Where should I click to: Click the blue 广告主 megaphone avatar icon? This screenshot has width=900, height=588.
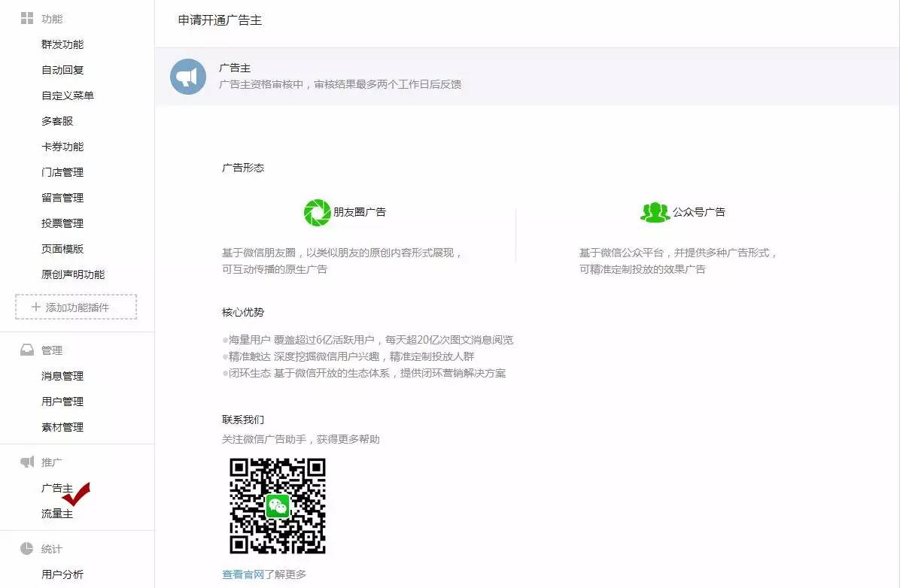click(188, 76)
